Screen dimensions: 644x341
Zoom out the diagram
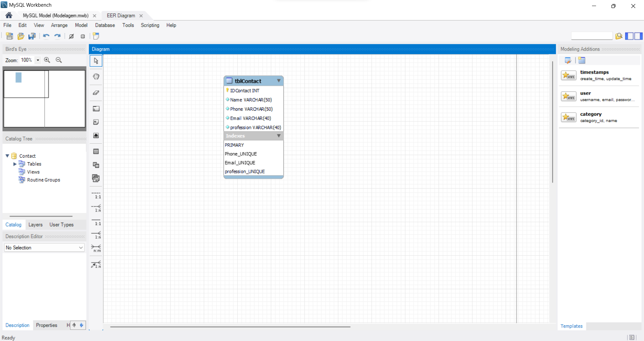click(59, 60)
